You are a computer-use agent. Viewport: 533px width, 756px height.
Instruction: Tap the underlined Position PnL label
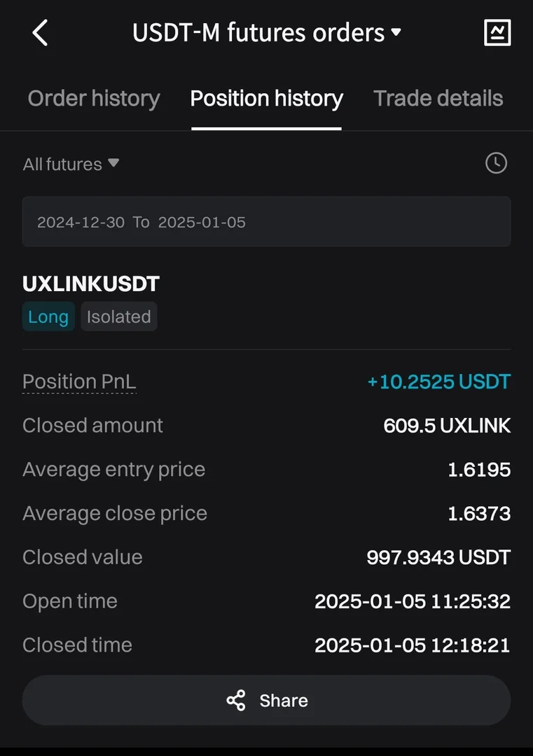[x=79, y=381]
